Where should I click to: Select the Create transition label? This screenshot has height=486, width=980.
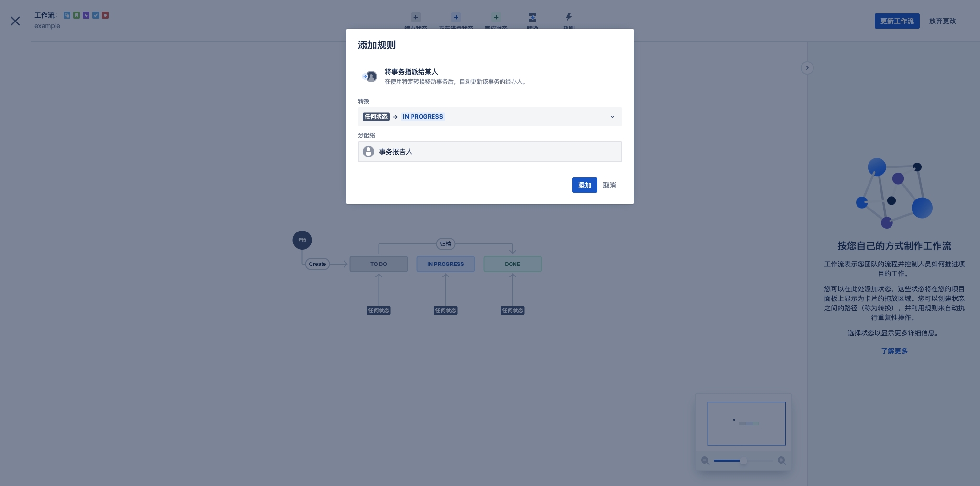pos(317,264)
